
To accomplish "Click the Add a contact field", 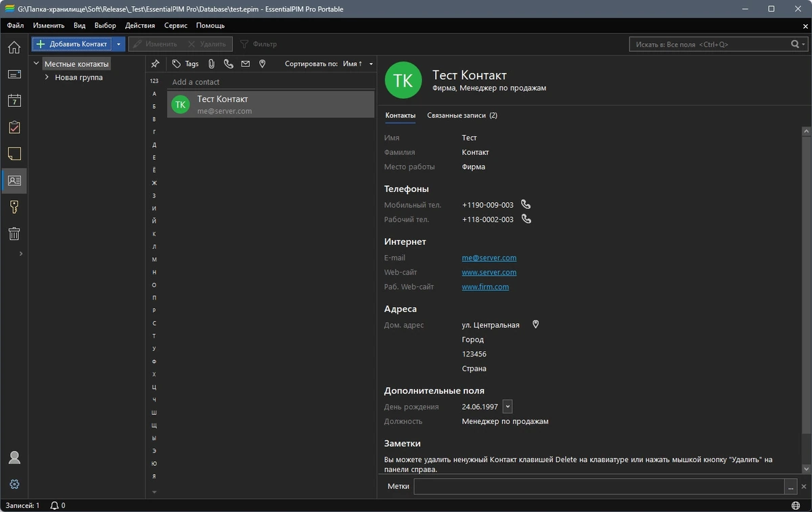I will pos(271,82).
